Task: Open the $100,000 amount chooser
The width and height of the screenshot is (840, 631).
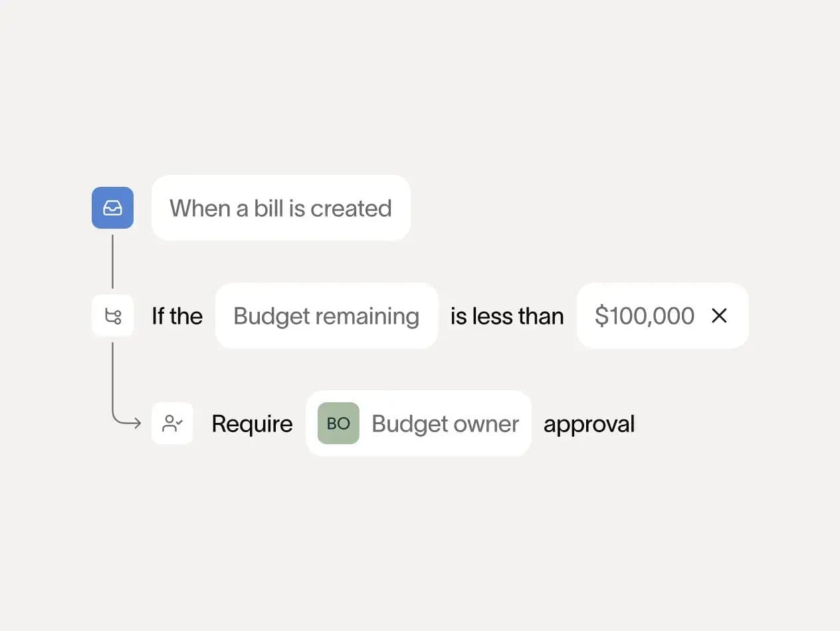Action: (x=645, y=315)
